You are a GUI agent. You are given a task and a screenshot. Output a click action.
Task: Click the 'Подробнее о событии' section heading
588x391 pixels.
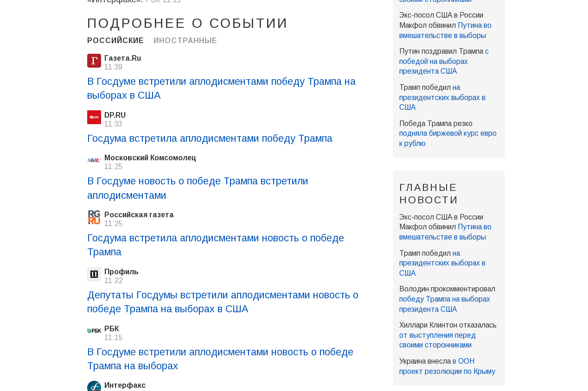187,23
